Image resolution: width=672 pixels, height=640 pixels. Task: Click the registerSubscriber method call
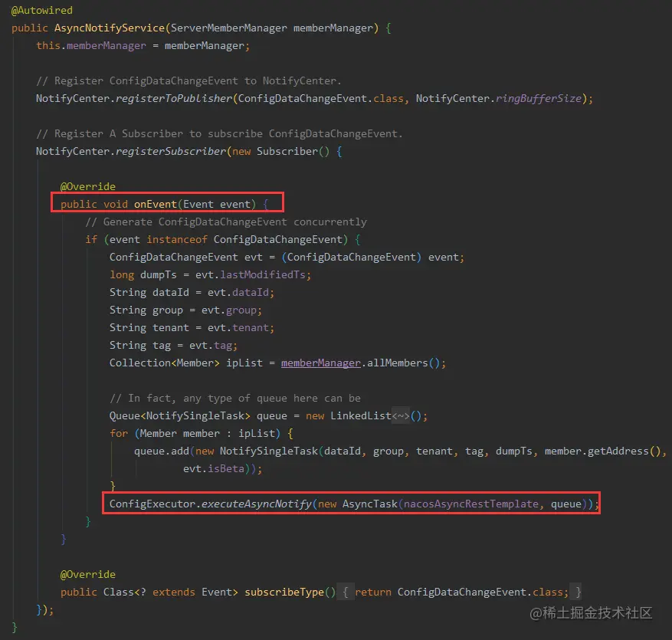click(171, 151)
